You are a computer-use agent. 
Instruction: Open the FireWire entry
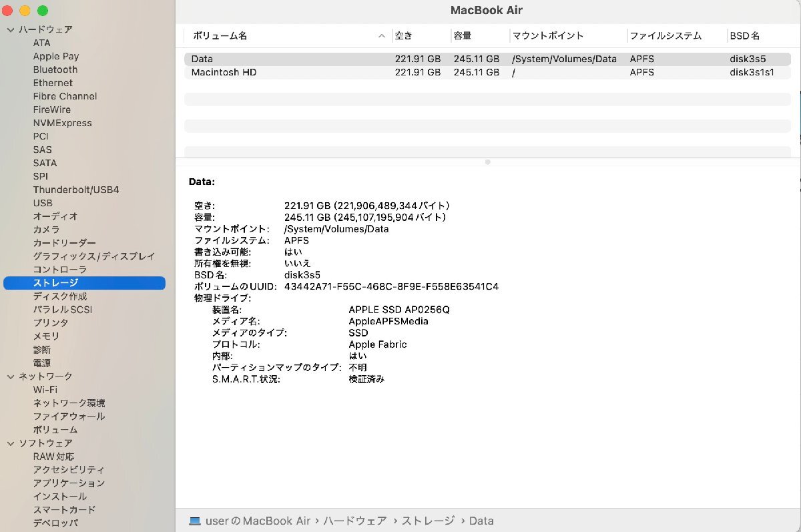(51, 109)
